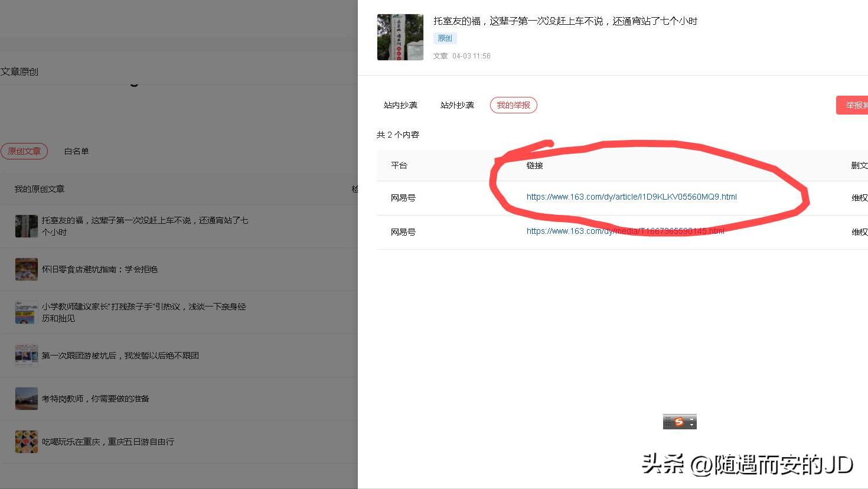868x489 pixels.
Task: Switch to the 站内抄袭 tab
Action: pyautogui.click(x=400, y=105)
